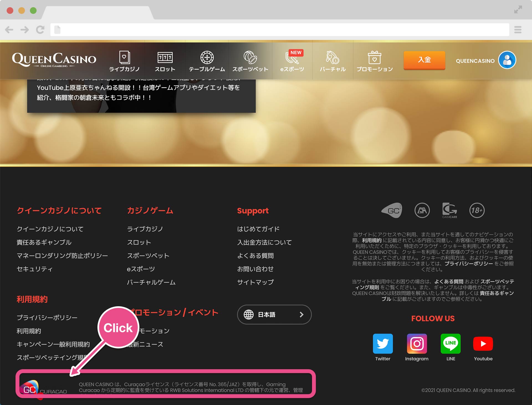Image resolution: width=532 pixels, height=405 pixels.
Task: Open the Slots 777 icon
Action: [165, 57]
